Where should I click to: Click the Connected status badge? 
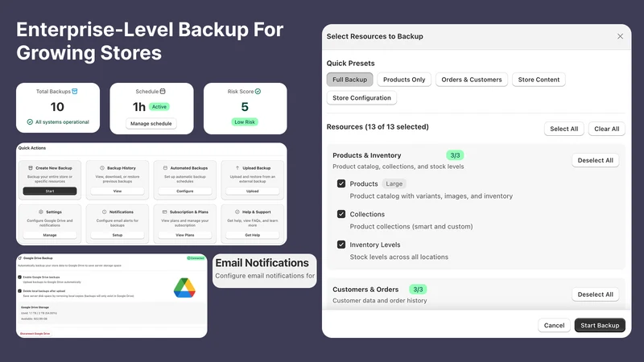click(x=196, y=258)
